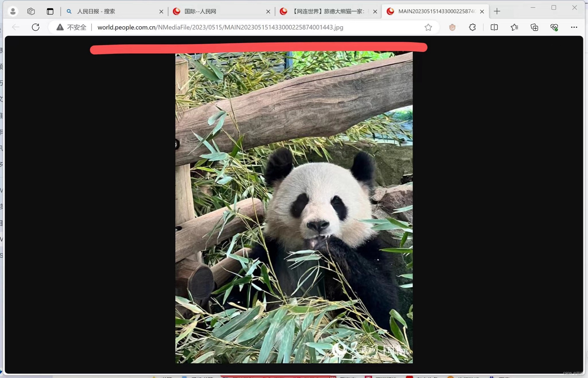Image resolution: width=588 pixels, height=378 pixels.
Task: Toggle split screen view icon
Action: coord(494,27)
